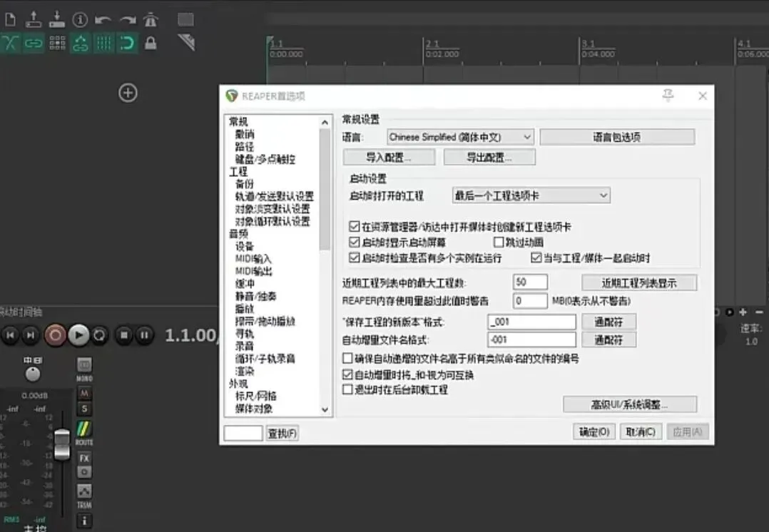
Task: Select 录音 in preferences tree
Action: tap(244, 346)
